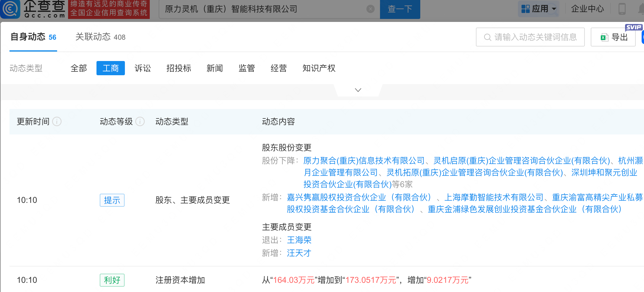This screenshot has width=644, height=292.
Task: Switch to 关联动态 tab
Action: point(100,37)
